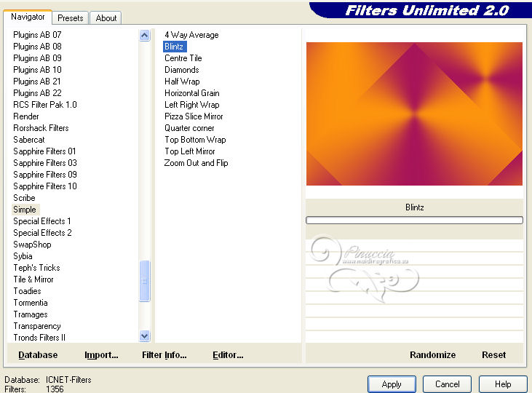This screenshot has height=393, width=532.
Task: Pick the Sabercat category
Action: click(29, 140)
